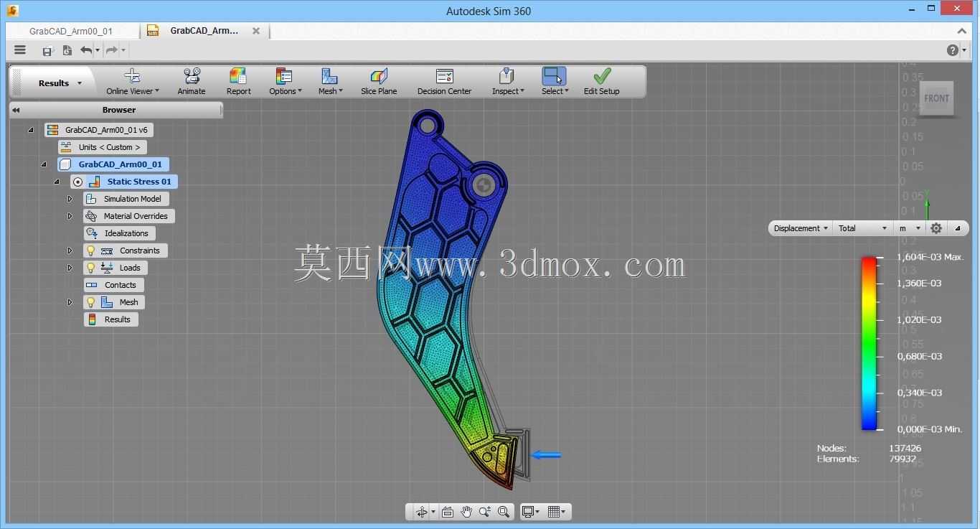The image size is (980, 529).
Task: Open the Options toolbar menu
Action: [285, 82]
